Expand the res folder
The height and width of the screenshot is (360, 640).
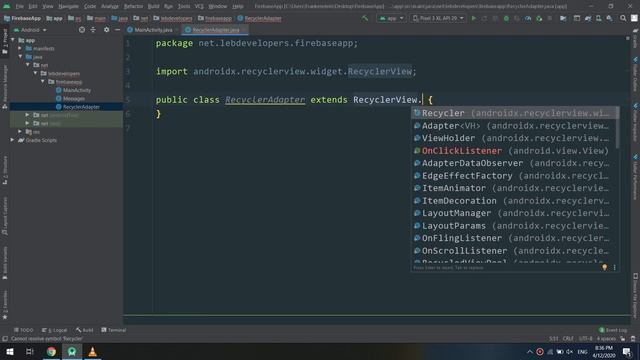click(x=20, y=131)
